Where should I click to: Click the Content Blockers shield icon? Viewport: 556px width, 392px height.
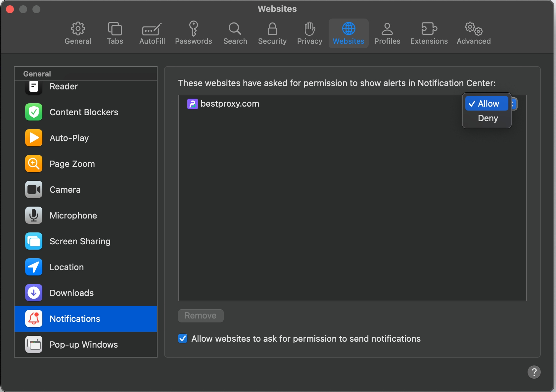point(34,112)
